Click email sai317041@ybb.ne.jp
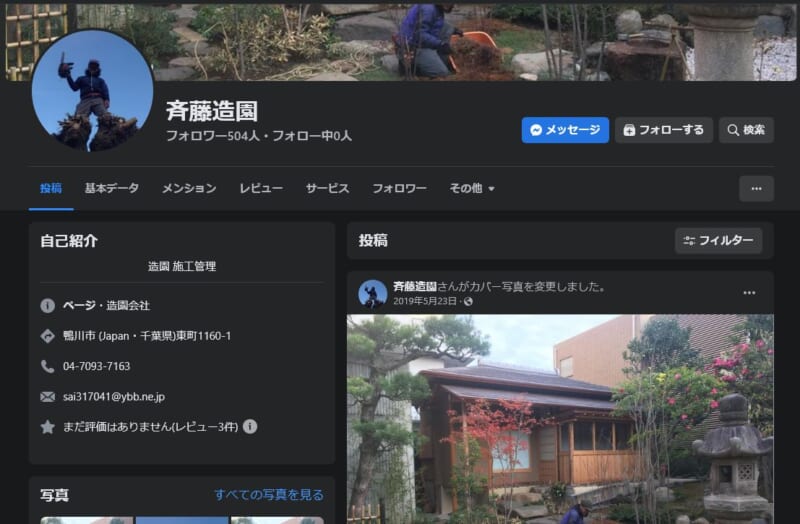Image resolution: width=800 pixels, height=524 pixels. (x=114, y=396)
